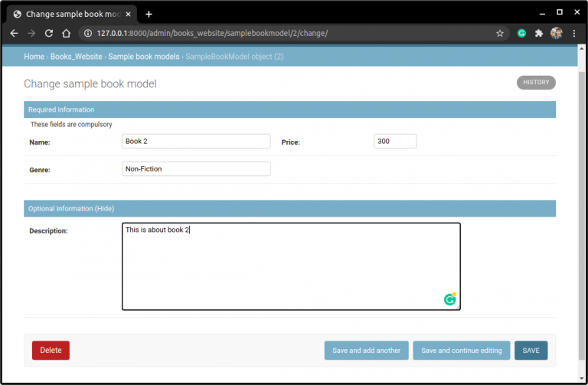The height and width of the screenshot is (385, 588).
Task: Open the Grammarly extension in toolbar
Action: (x=521, y=34)
